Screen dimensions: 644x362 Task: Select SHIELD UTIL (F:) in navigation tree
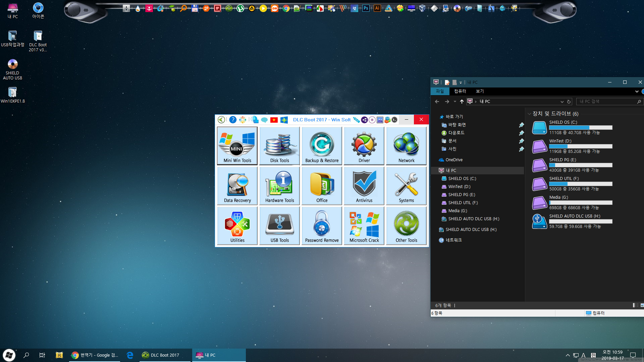pyautogui.click(x=463, y=203)
